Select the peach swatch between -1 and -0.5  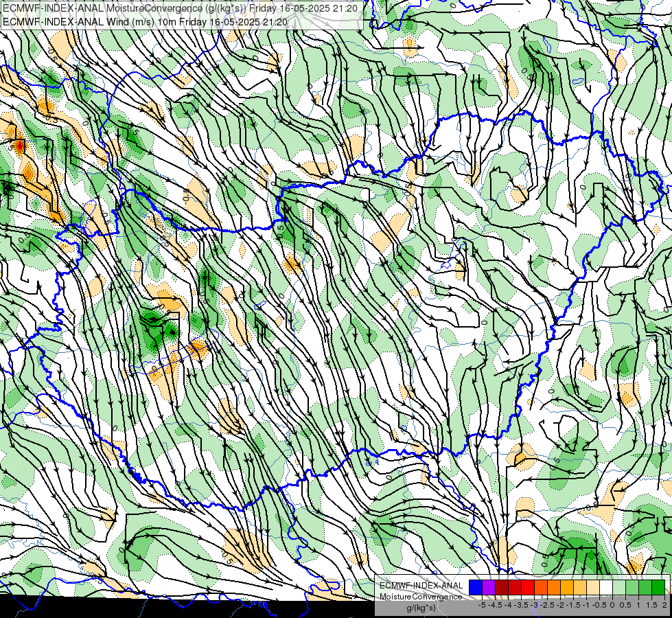[593, 588]
